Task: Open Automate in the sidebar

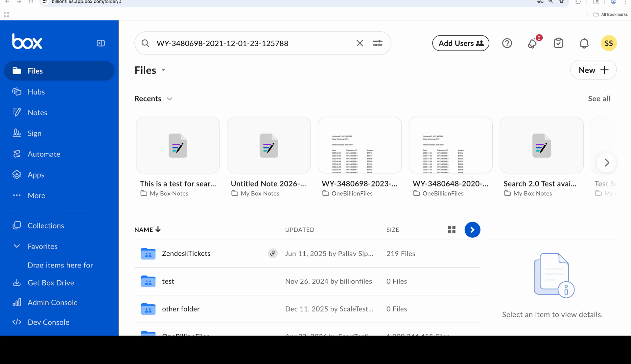Action: click(59, 154)
